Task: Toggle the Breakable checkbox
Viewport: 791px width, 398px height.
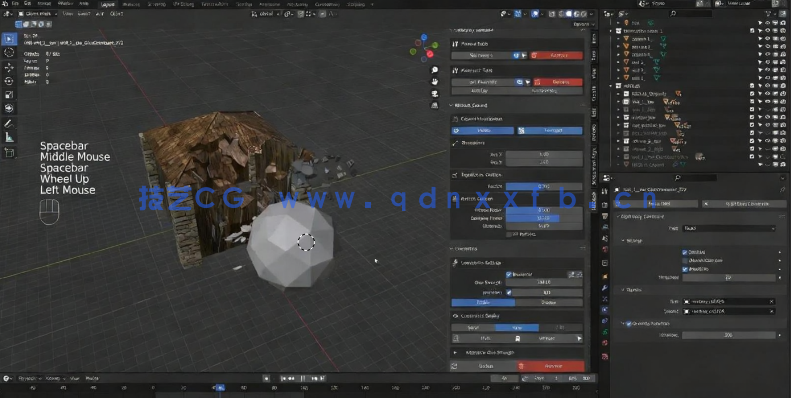Action: pos(685,269)
